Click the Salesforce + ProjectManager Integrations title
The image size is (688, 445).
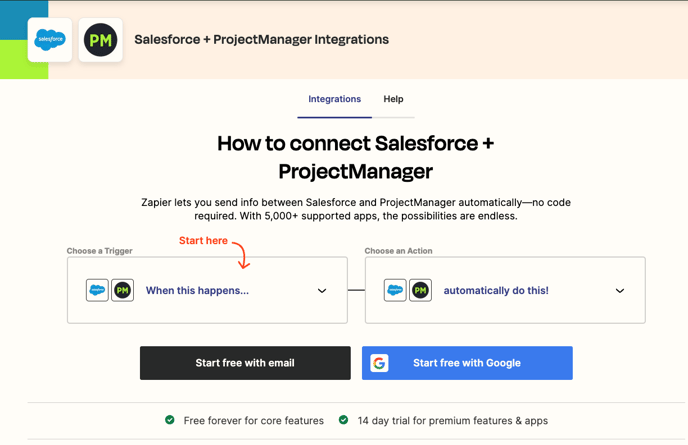click(x=262, y=39)
